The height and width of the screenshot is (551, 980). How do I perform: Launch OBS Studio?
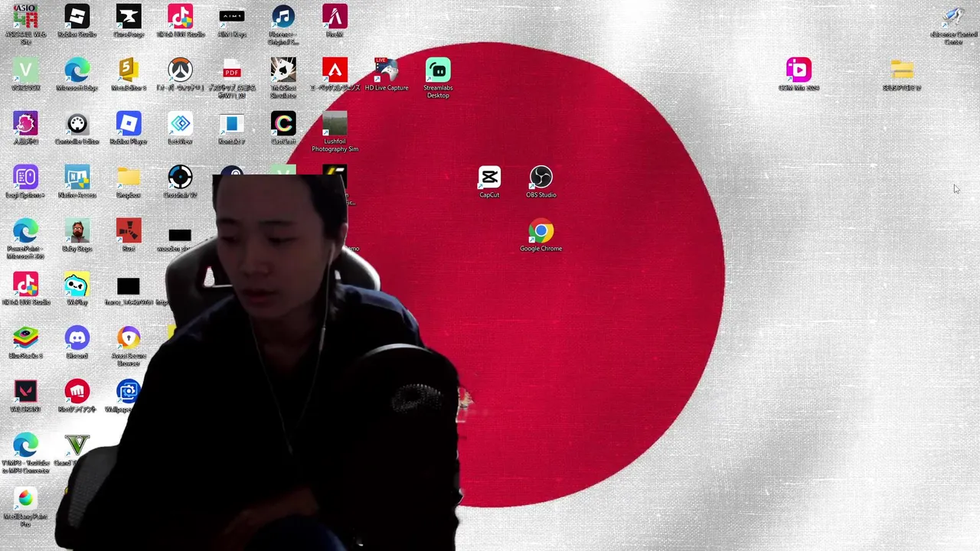pos(541,182)
